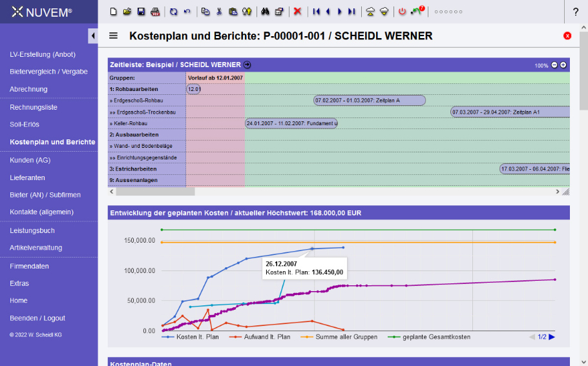
Task: Click the scissors cut icon
Action: pos(219,12)
